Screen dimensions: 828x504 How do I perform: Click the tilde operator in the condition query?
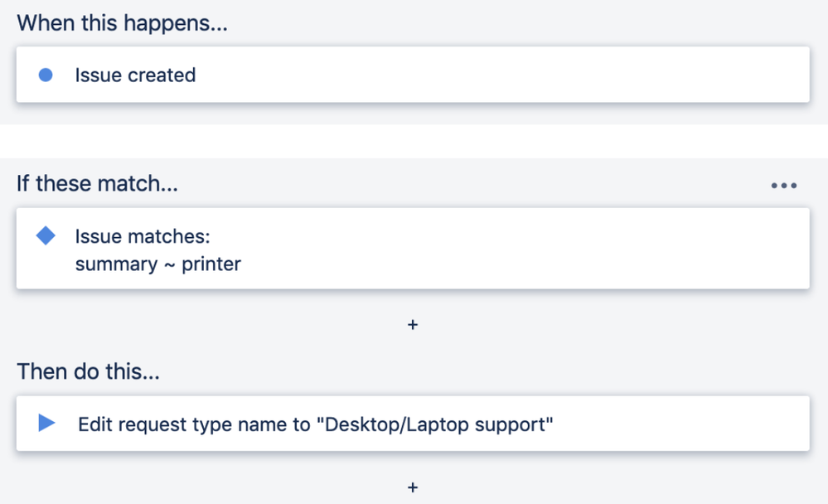point(169,266)
